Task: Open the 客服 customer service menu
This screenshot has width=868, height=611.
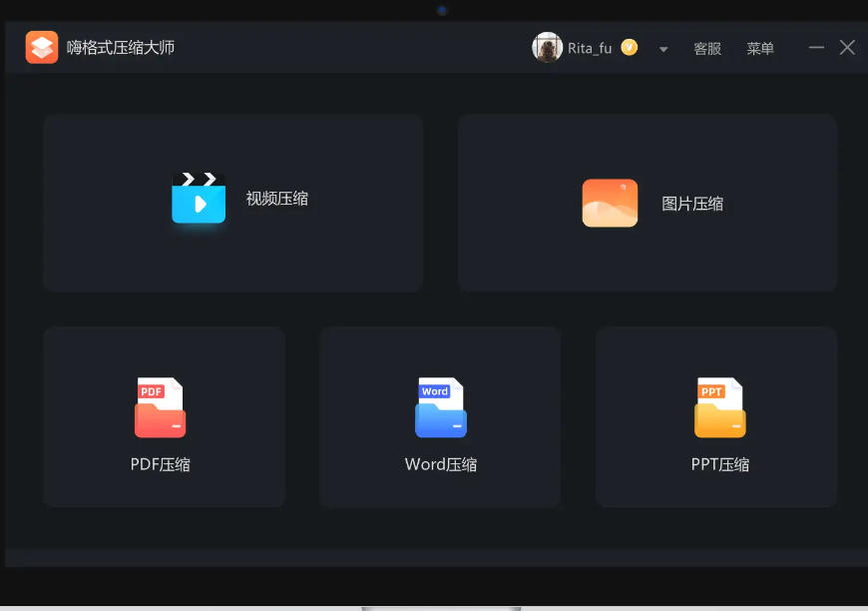Action: (x=707, y=49)
